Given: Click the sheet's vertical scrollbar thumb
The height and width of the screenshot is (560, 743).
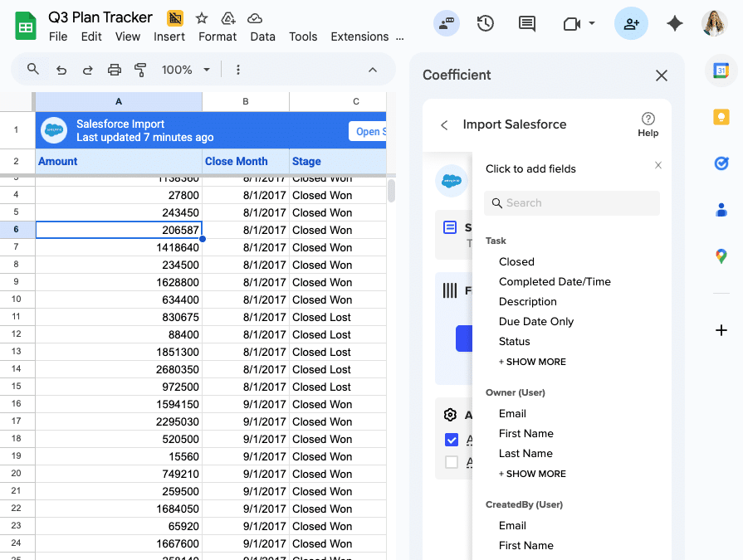Looking at the screenshot, I should click(391, 191).
